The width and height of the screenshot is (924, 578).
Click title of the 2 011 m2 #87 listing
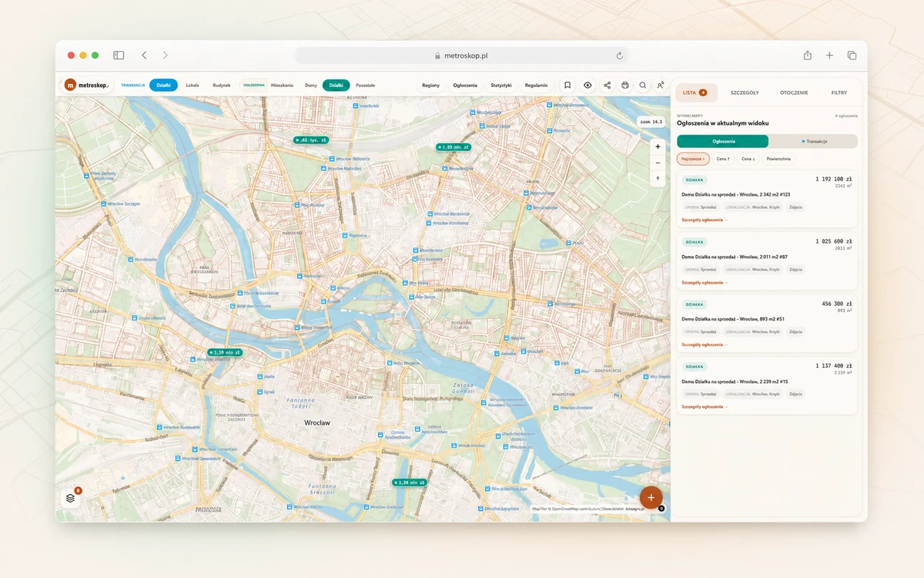tap(735, 257)
